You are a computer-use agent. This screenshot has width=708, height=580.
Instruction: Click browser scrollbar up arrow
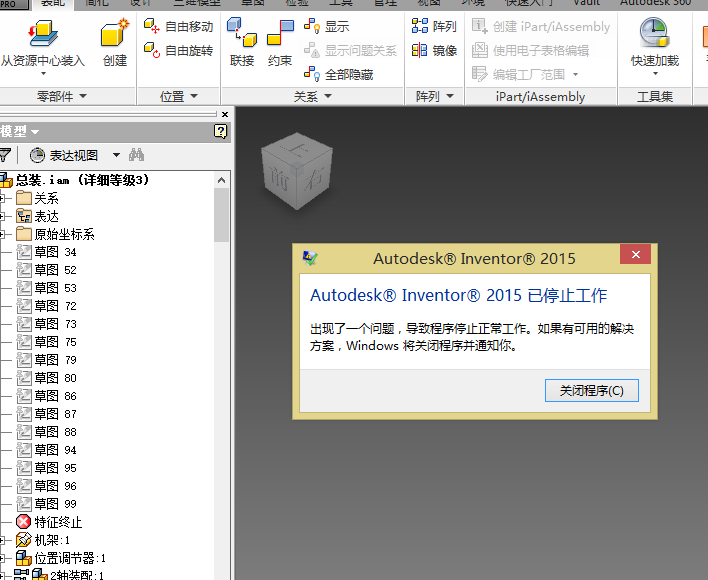point(221,180)
